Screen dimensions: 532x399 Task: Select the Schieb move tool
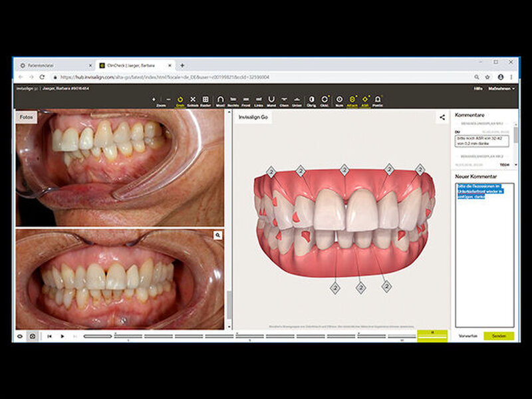[193, 101]
